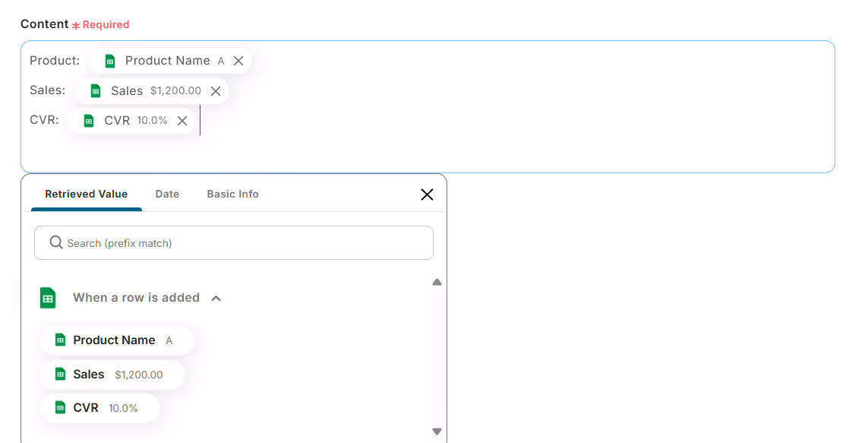Switch to the Retrieved Value tab
The width and height of the screenshot is (868, 443).
[87, 194]
